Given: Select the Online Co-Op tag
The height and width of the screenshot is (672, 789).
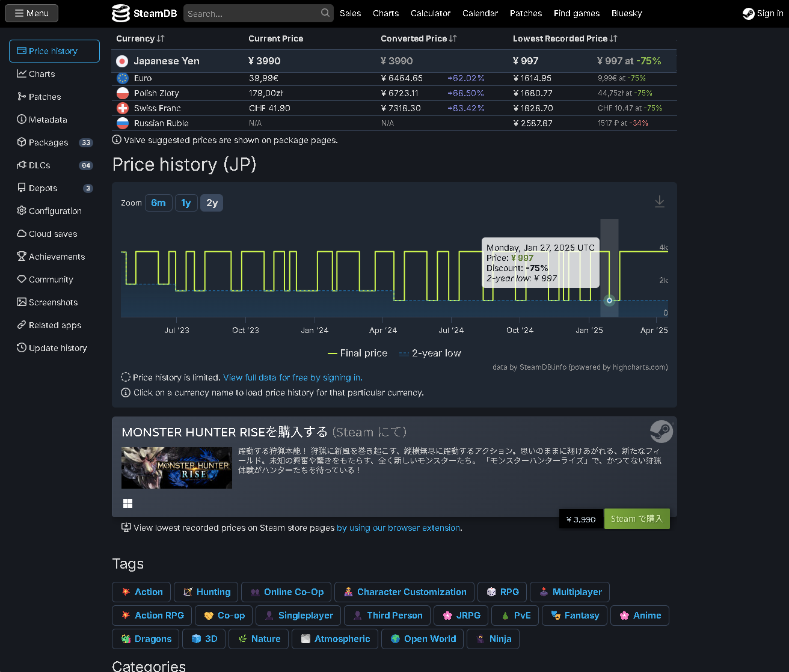Looking at the screenshot, I should 286,592.
